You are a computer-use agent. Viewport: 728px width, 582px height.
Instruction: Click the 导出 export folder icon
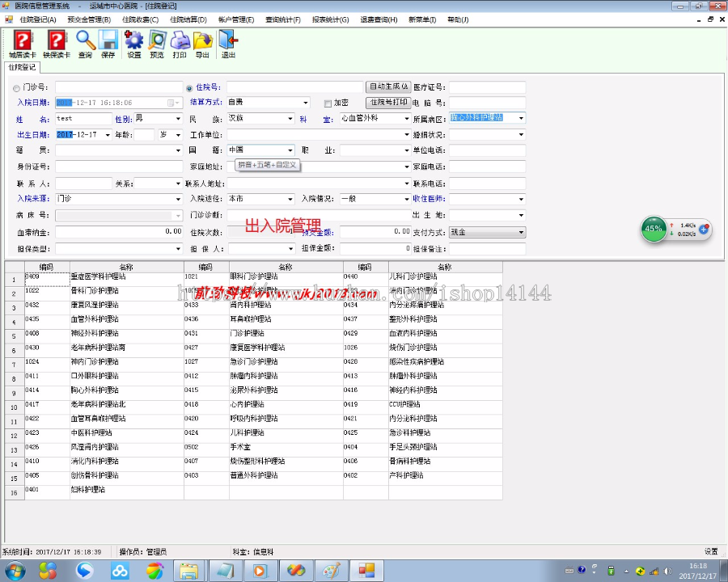pos(202,40)
